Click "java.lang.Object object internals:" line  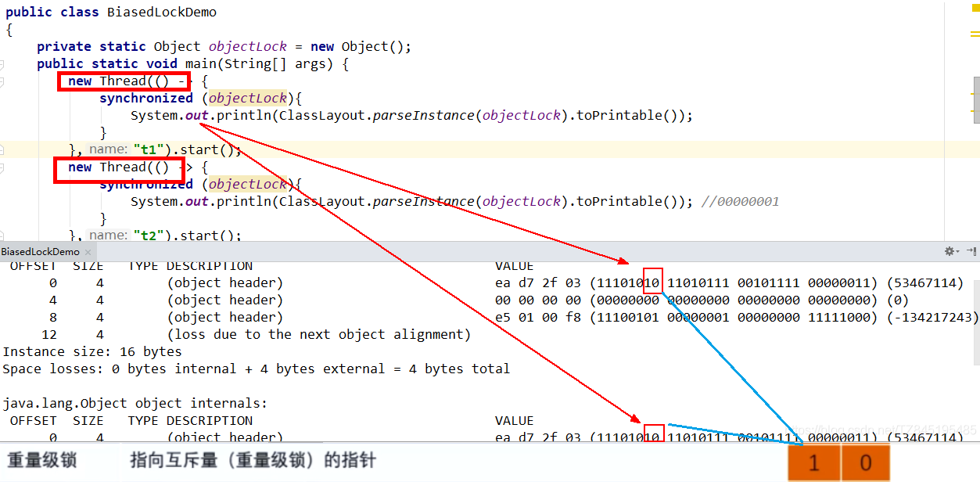click(135, 404)
